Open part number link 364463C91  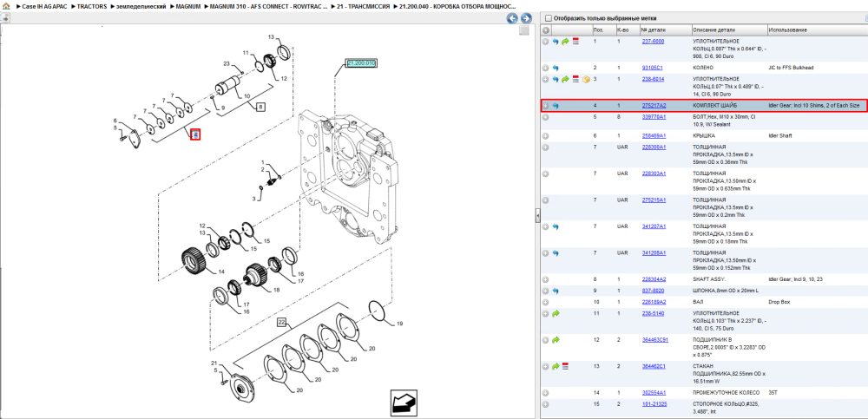pyautogui.click(x=654, y=340)
